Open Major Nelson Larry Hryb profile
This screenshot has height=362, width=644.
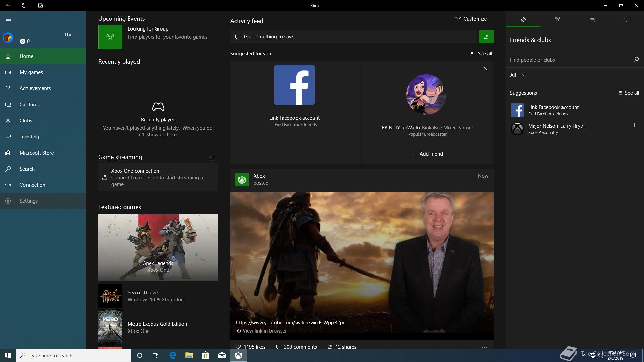coord(555,129)
